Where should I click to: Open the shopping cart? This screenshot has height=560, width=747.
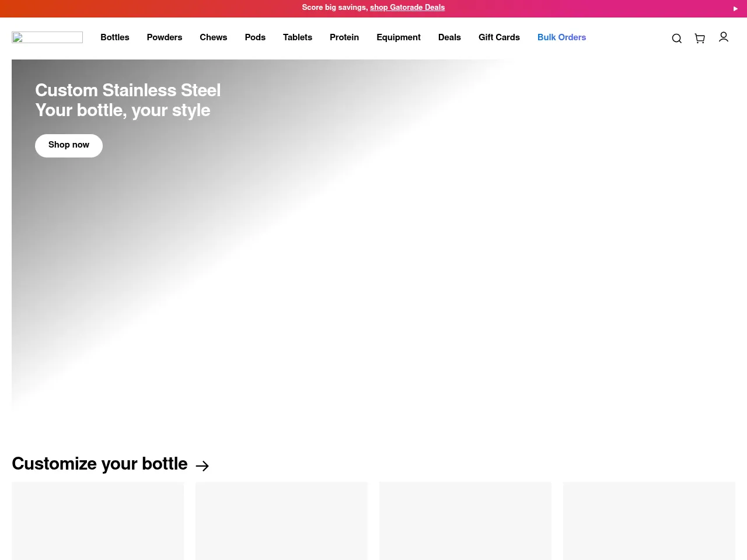coord(700,38)
